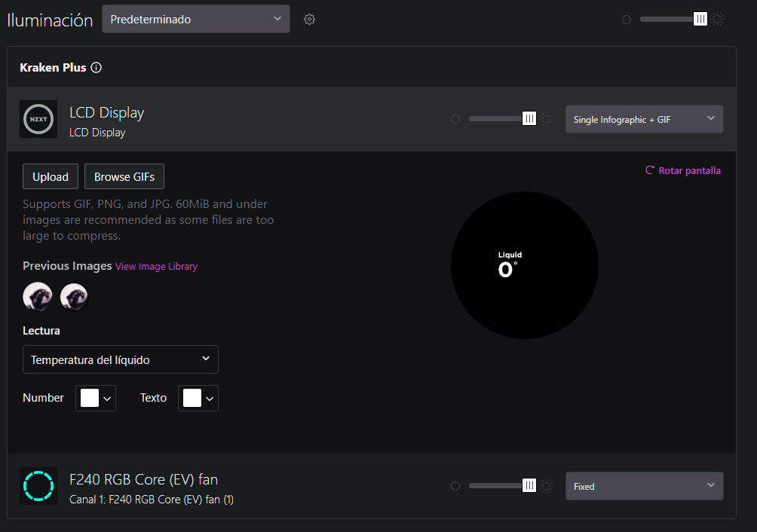The height and width of the screenshot is (532, 757).
Task: Click the Iluminación page heading
Action: (x=50, y=20)
